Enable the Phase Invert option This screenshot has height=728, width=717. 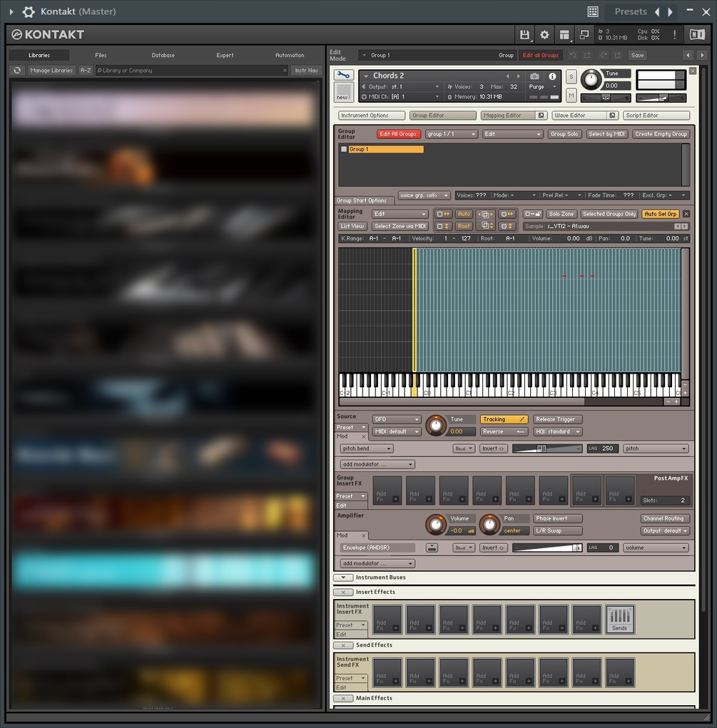557,518
